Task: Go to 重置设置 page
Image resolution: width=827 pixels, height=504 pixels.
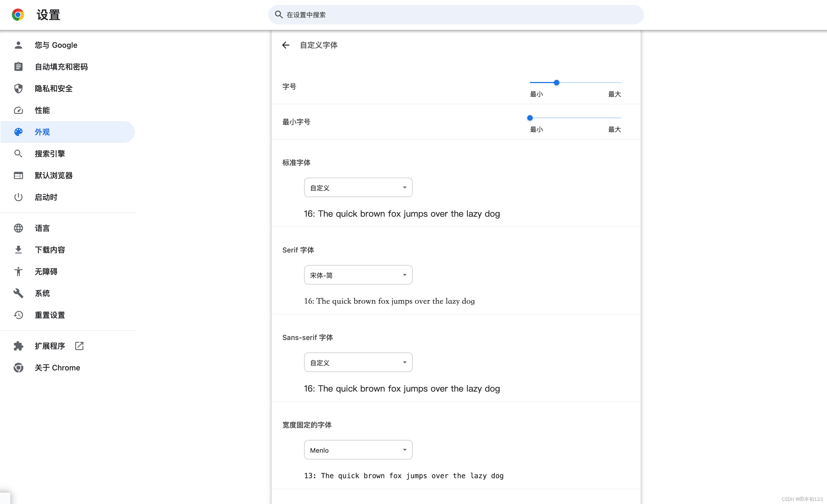Action: 68,315
